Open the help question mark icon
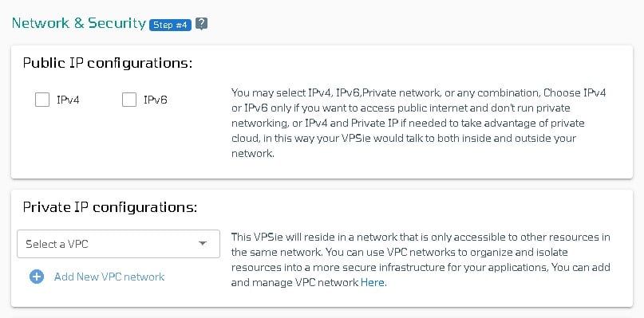 point(201,24)
